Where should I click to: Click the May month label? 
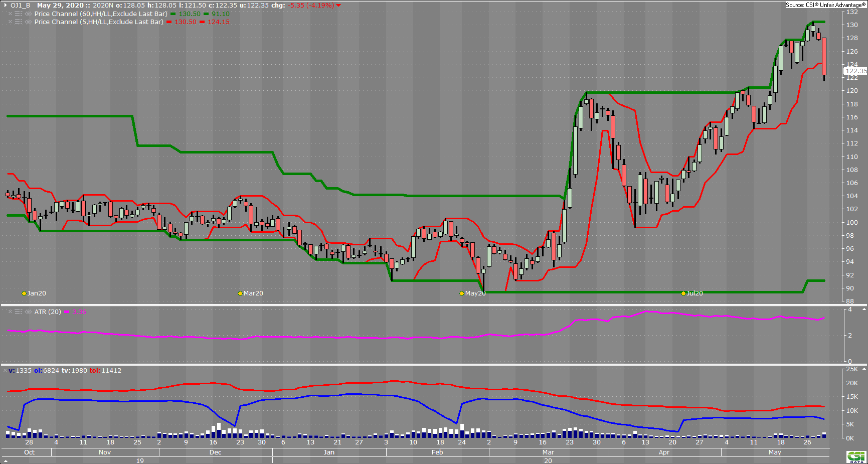(775, 452)
